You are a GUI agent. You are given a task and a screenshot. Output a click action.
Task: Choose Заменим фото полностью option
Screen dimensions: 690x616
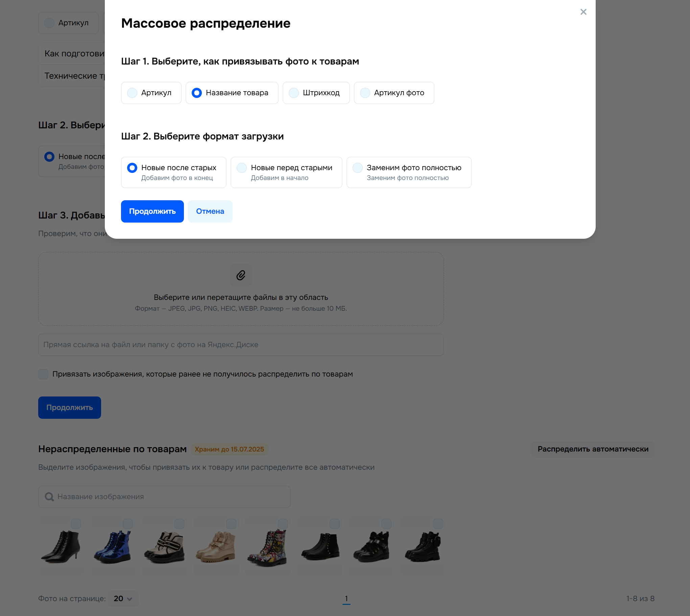409,172
